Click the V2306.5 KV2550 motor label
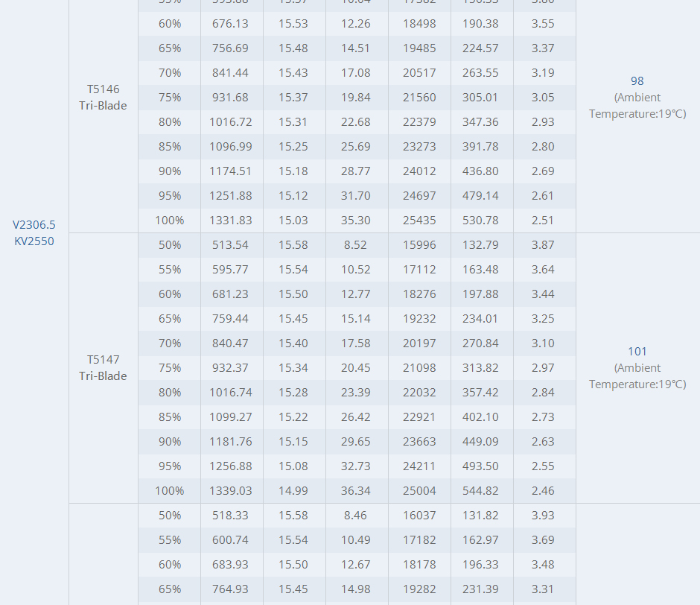Viewport: 700px width, 605px height. pyautogui.click(x=34, y=232)
